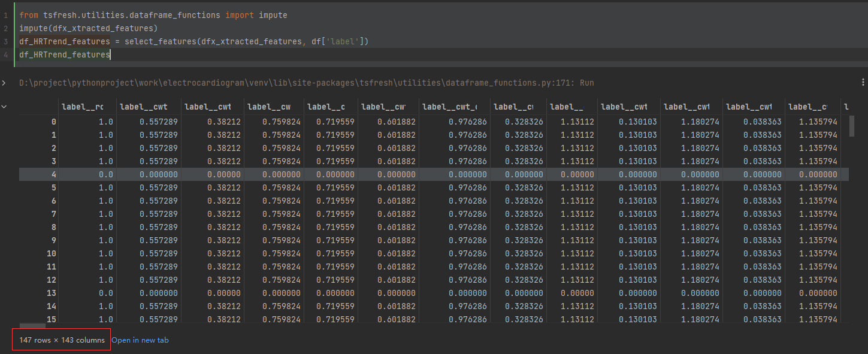Click the 0.976286 cell in row 7

(456, 214)
